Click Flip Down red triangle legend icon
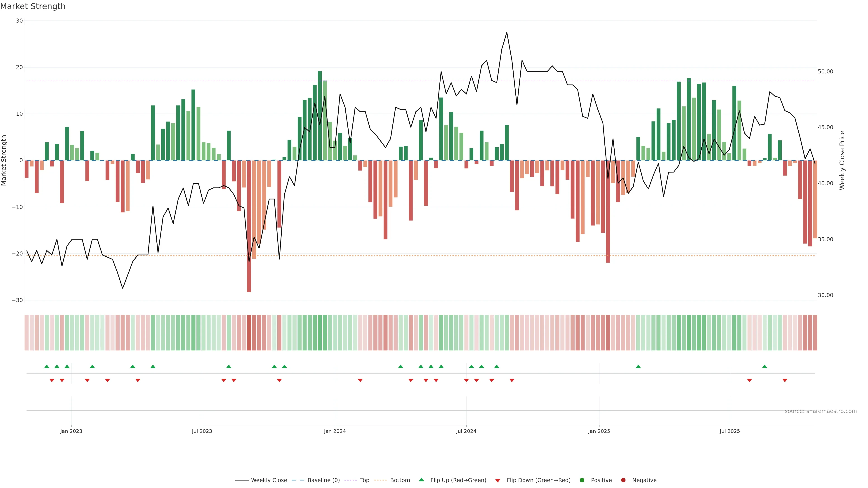This screenshot has width=868, height=488. (x=498, y=481)
